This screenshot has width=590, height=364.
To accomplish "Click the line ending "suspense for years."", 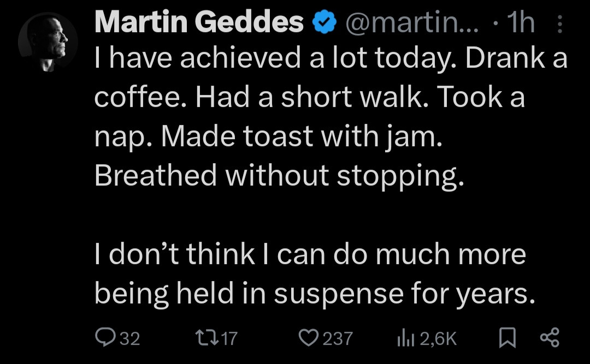I will pos(313,294).
